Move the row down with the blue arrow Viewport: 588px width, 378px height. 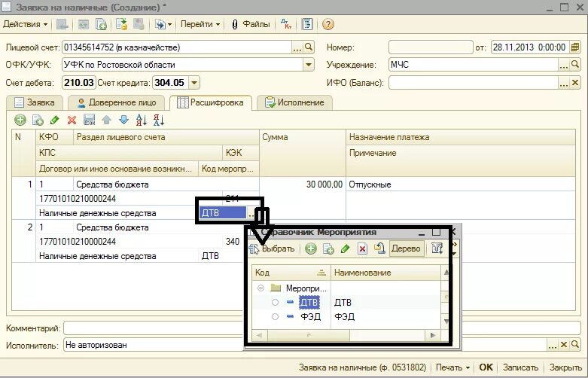pos(123,120)
